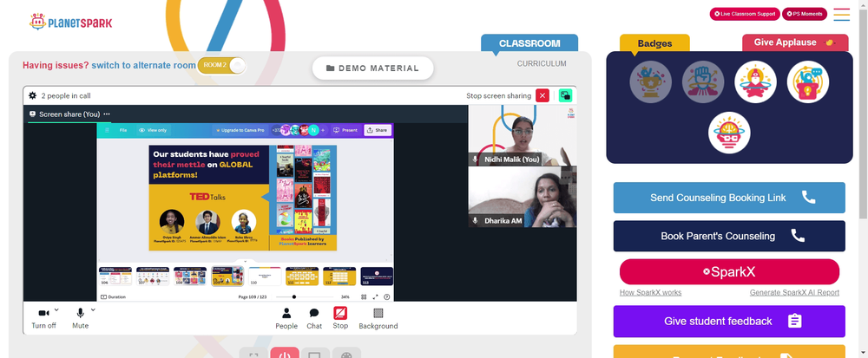Click the wizard meditation badge
This screenshot has height=358, width=868.
756,81
